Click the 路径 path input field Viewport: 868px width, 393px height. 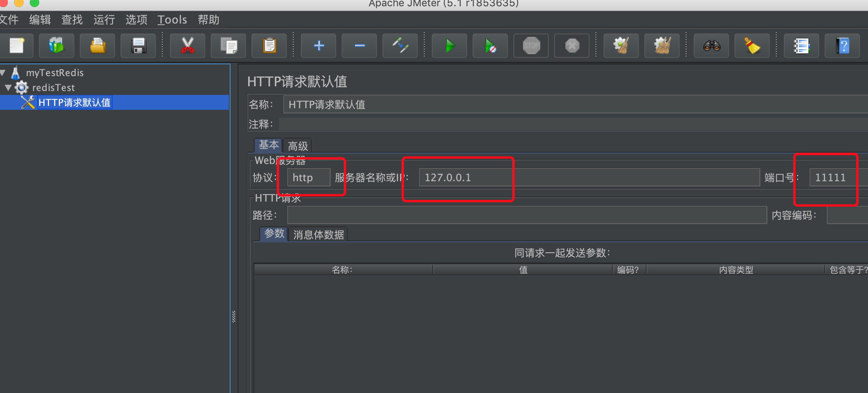[x=527, y=215]
